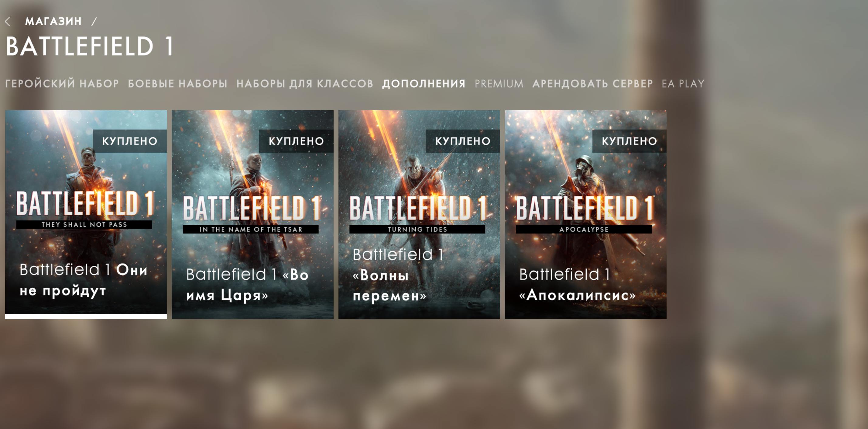The width and height of the screenshot is (868, 429).
Task: Open the ГЕРОЙСКИЙ НАБОР tab
Action: click(x=62, y=83)
